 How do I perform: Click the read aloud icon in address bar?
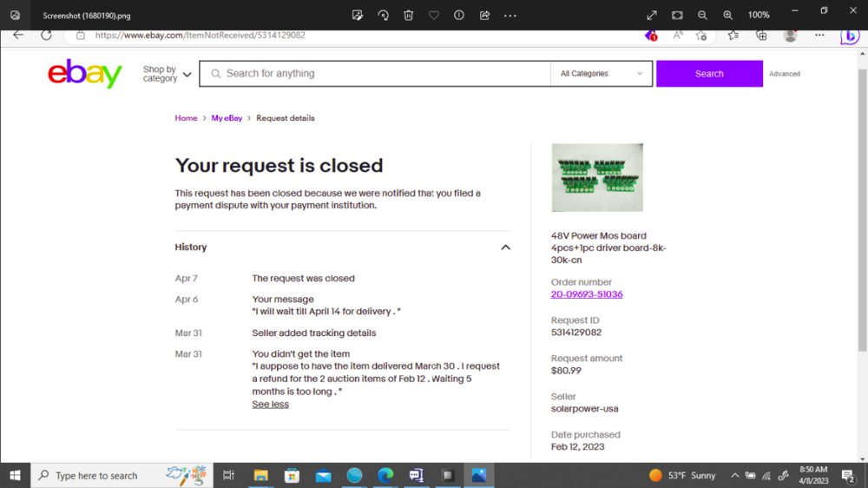[678, 36]
